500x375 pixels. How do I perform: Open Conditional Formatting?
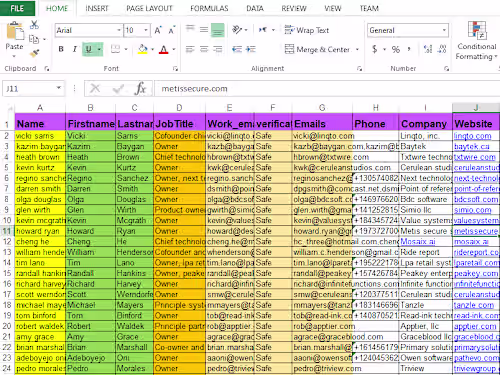pyautogui.click(x=477, y=40)
